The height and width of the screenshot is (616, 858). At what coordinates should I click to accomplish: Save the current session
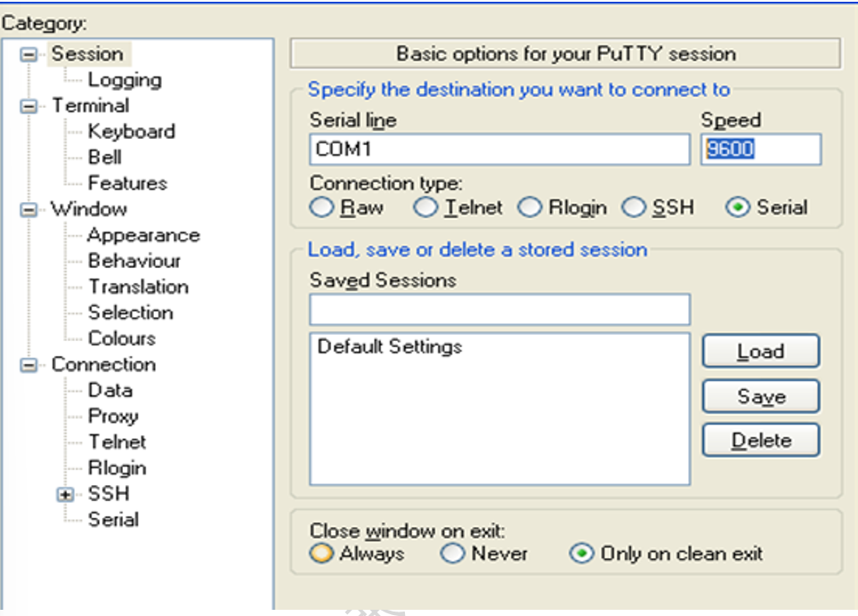(761, 395)
